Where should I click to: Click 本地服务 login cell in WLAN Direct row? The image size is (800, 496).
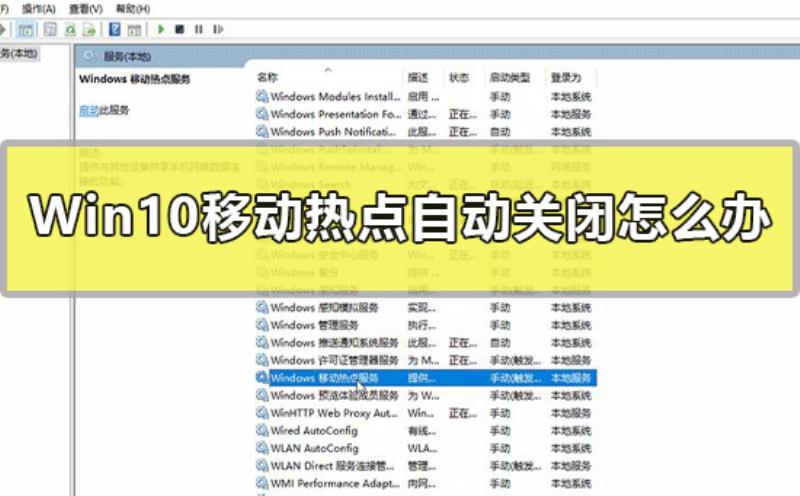coord(571,465)
